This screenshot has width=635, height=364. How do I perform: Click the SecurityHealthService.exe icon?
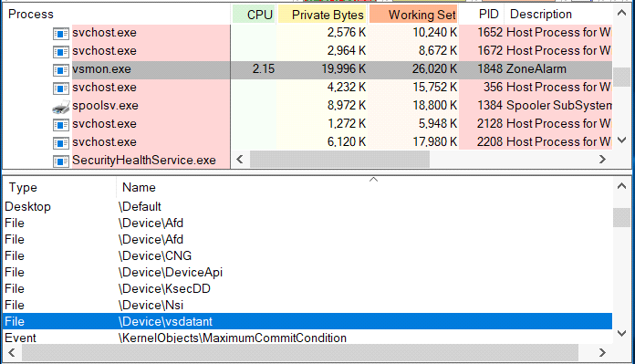tap(61, 161)
